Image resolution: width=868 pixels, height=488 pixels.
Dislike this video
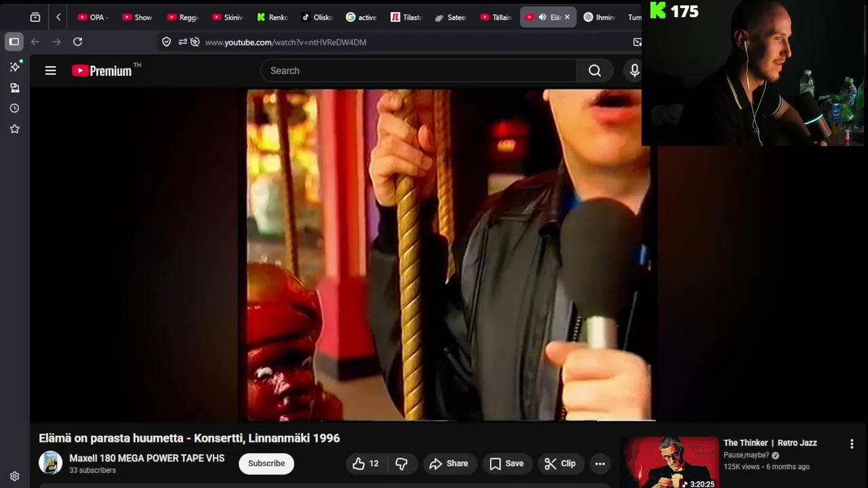(401, 464)
